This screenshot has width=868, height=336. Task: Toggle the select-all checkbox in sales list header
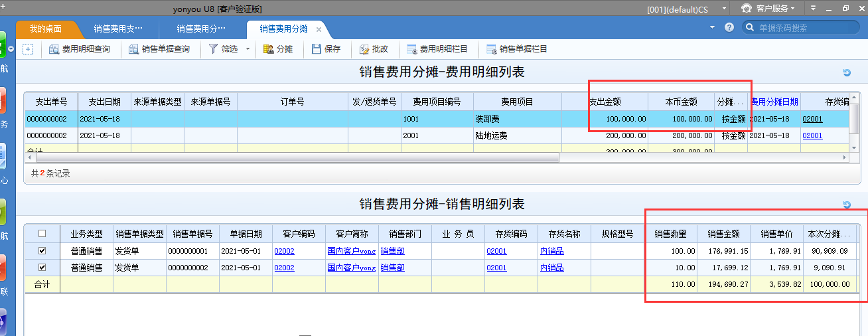42,234
